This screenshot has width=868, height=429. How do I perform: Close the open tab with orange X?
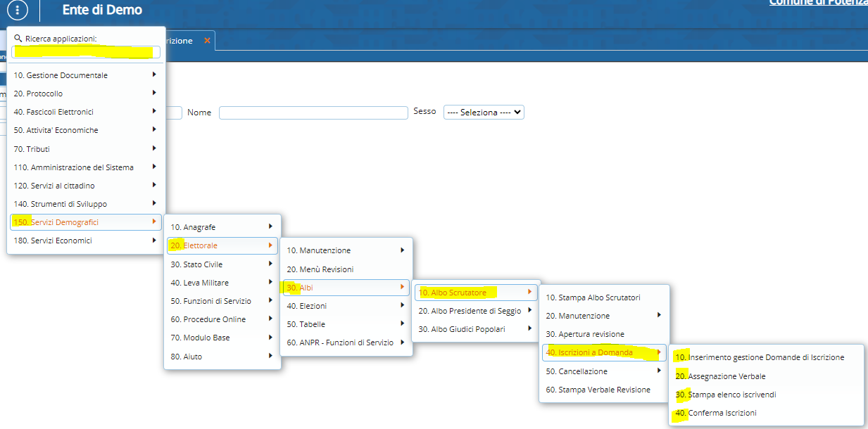207,41
